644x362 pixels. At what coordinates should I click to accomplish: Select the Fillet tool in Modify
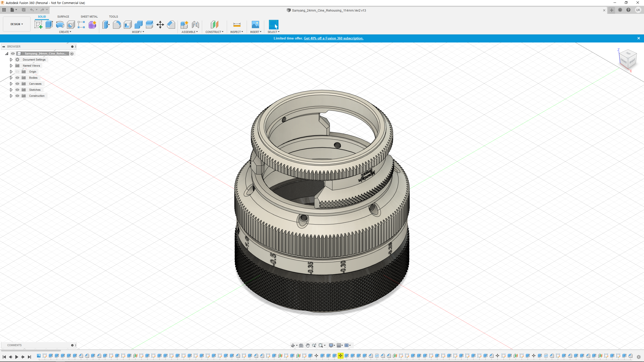click(x=117, y=25)
